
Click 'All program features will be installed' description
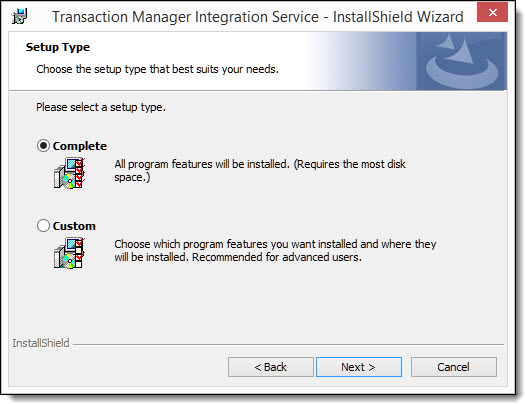click(260, 170)
